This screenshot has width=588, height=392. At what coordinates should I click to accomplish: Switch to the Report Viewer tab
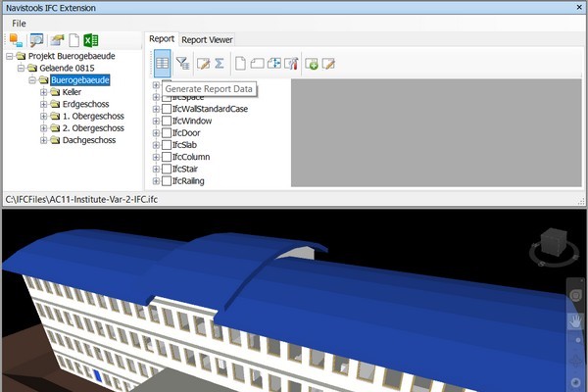click(x=207, y=40)
